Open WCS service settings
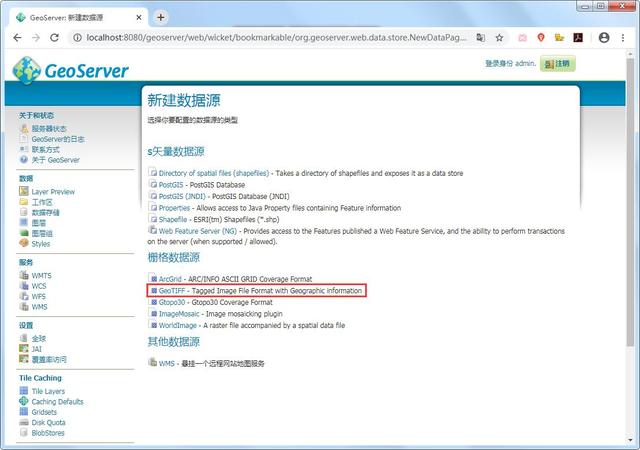Image resolution: width=640 pixels, height=450 pixels. click(39, 286)
